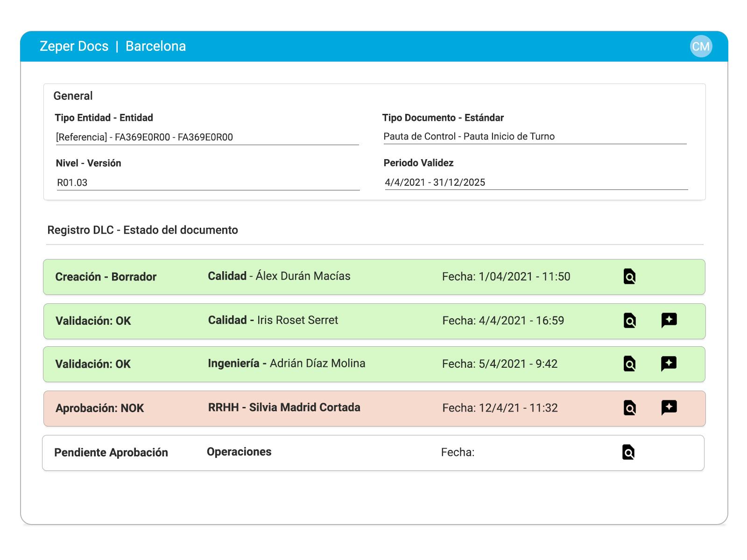Click the Pauta de Control document type field
This screenshot has width=747, height=560.
tap(469, 136)
